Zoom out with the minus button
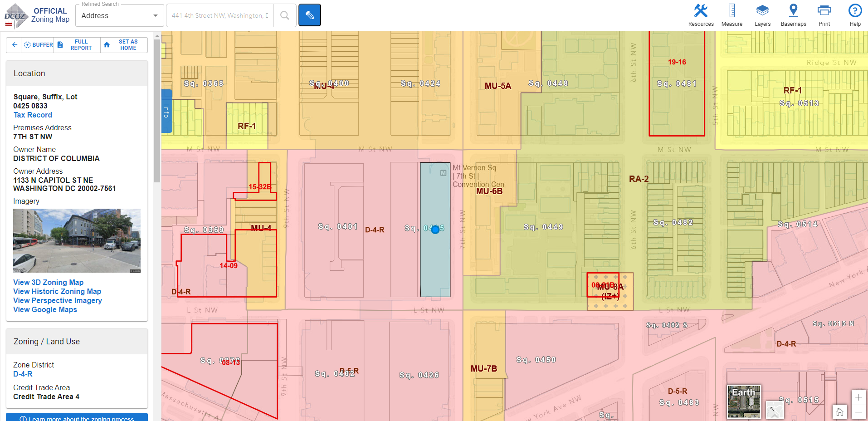Viewport: 868px width, 421px height. pos(858,412)
